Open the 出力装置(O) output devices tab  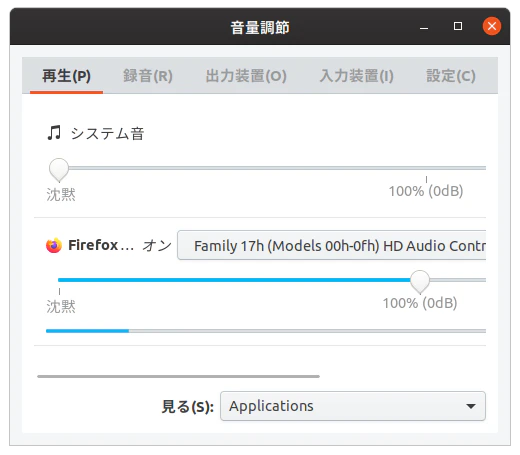pos(246,76)
